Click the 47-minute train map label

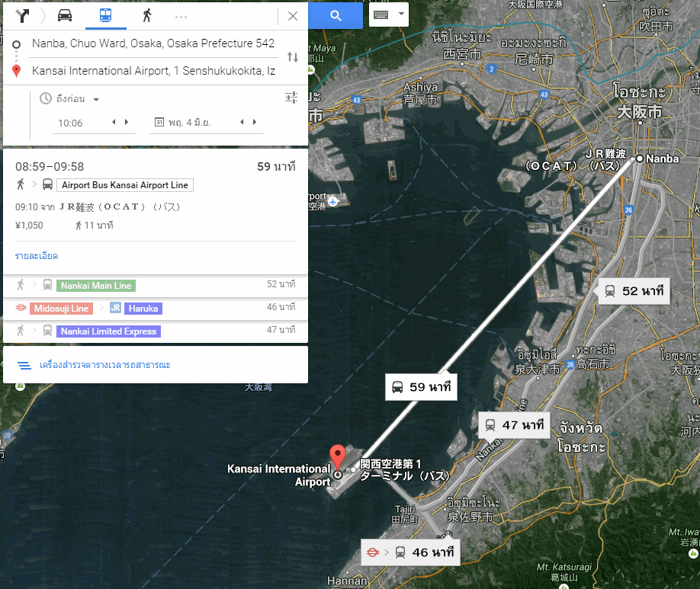[514, 424]
